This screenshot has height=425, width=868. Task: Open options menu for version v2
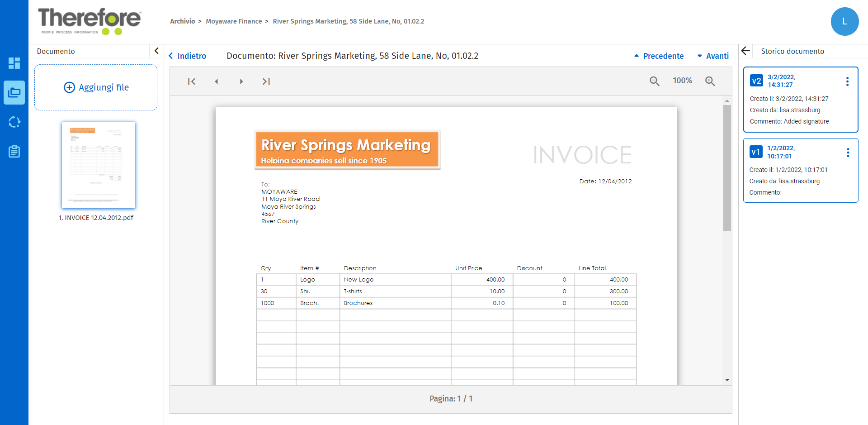tap(847, 81)
